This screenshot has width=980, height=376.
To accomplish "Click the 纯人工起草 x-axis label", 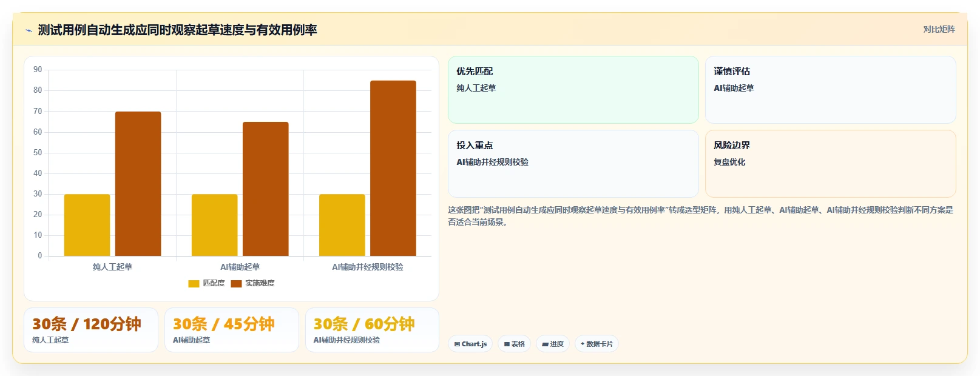I will click(112, 267).
